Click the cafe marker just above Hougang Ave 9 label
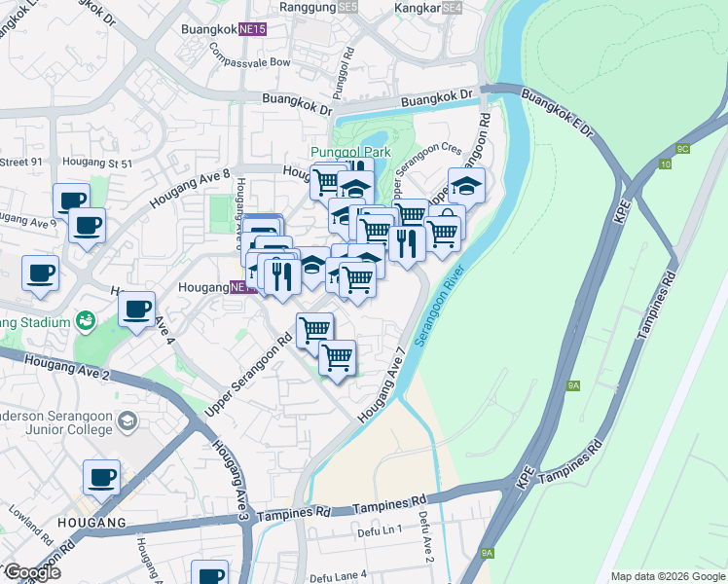 tap(71, 201)
